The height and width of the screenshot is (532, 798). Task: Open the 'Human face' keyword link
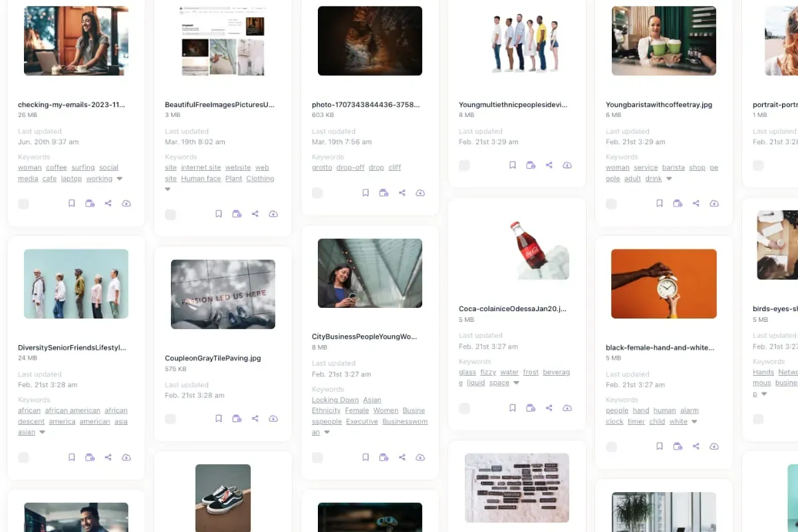201,179
